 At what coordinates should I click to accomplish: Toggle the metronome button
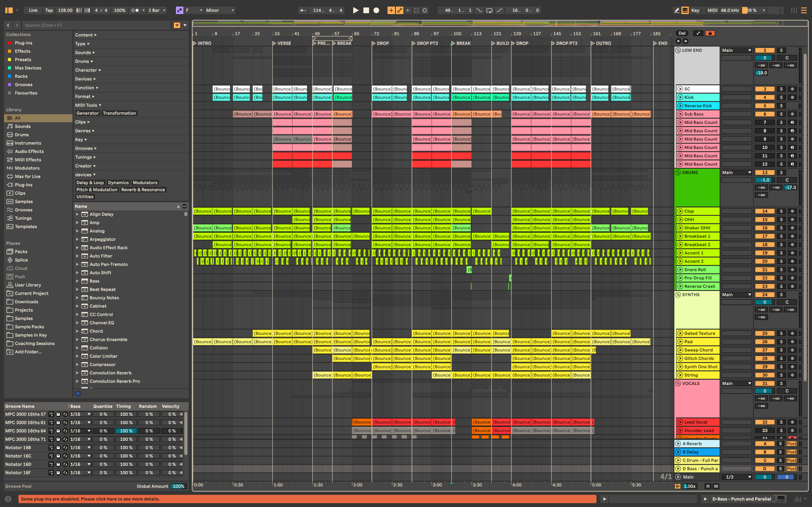click(135, 10)
